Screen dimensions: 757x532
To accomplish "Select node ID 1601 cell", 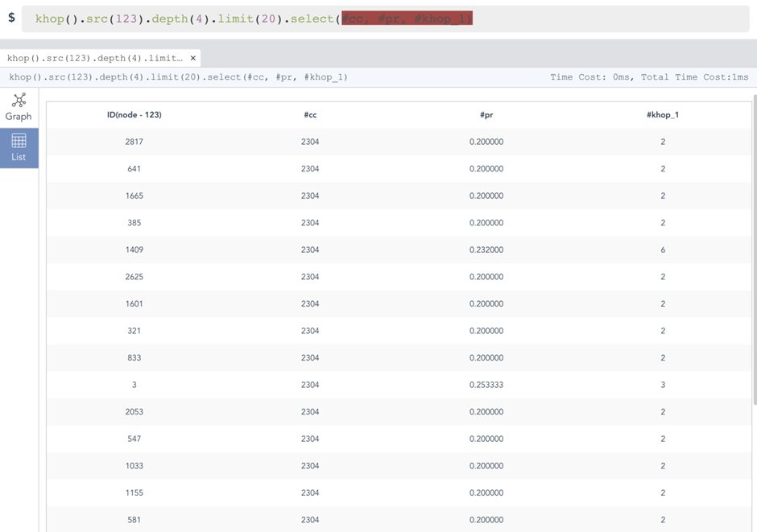I will 134,304.
